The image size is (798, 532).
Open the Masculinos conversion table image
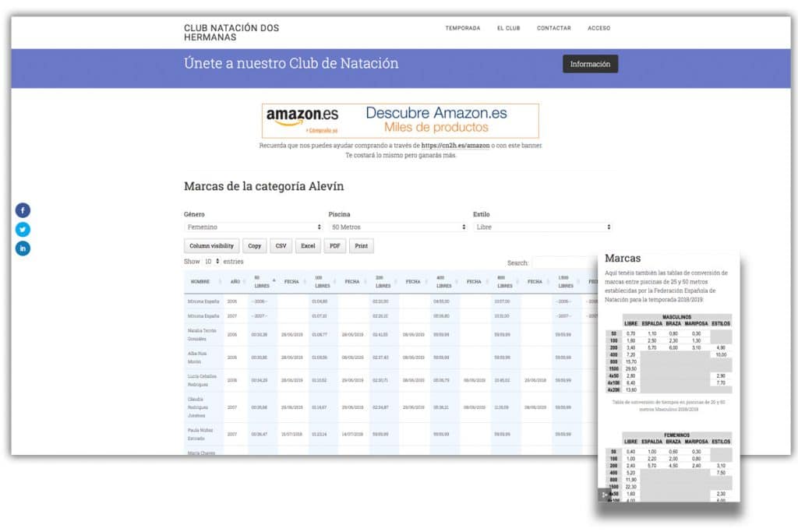point(669,354)
